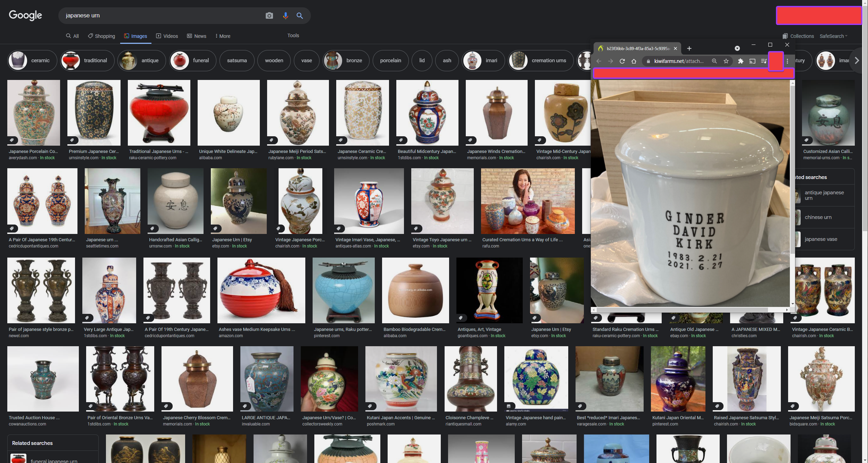
Task: Open related search antique japanese urn
Action: point(824,195)
